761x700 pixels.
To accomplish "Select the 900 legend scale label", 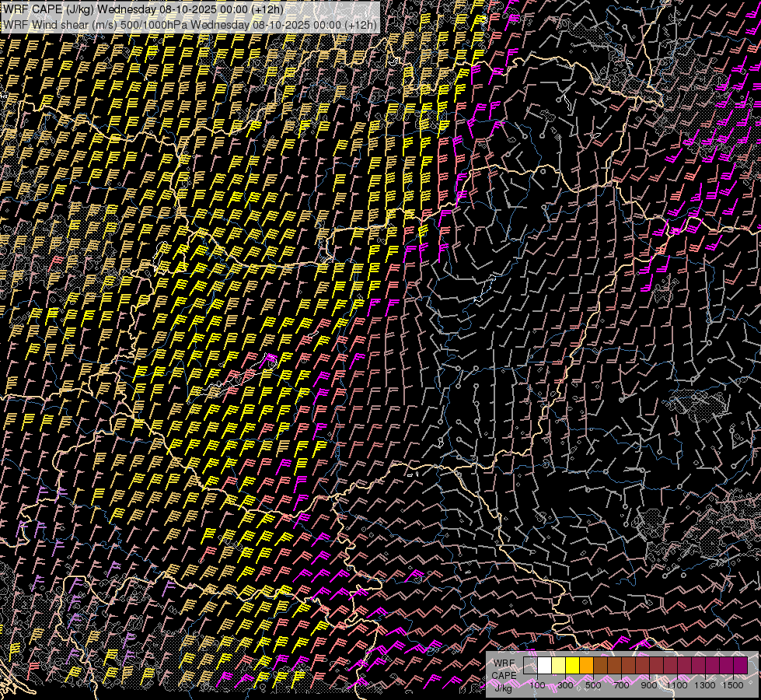I will 649,685.
